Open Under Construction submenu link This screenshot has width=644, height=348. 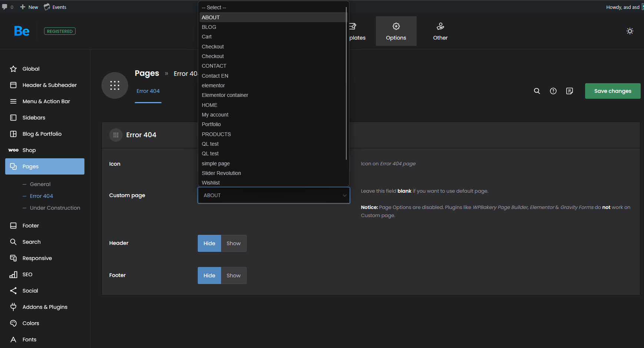tap(55, 208)
